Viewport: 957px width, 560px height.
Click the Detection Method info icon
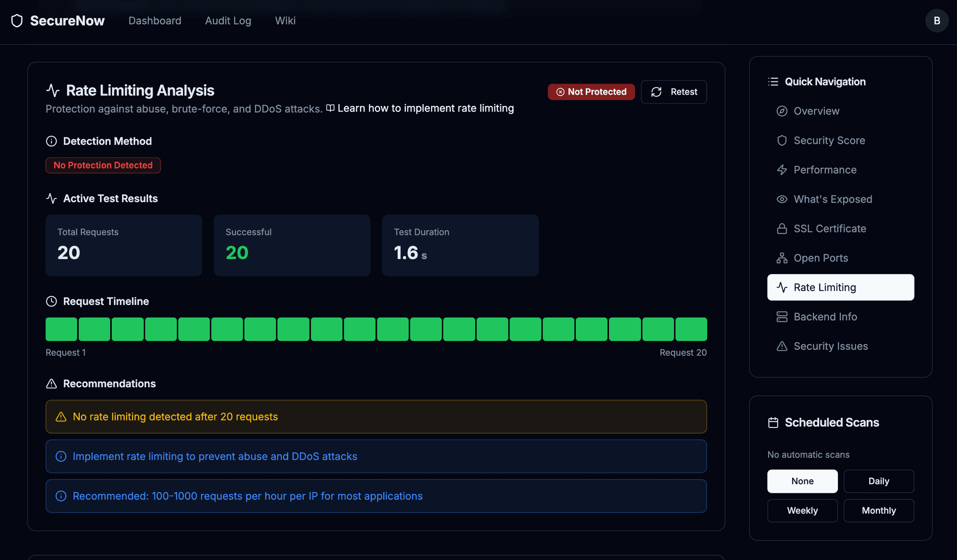pos(51,141)
